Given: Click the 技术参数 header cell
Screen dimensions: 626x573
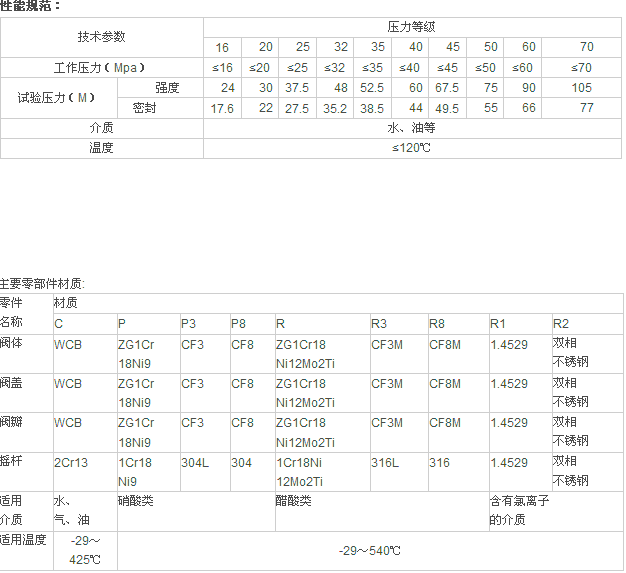Looking at the screenshot, I should click(102, 37).
